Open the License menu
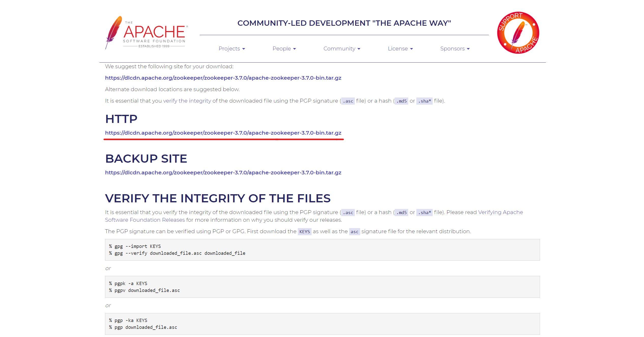 point(400,49)
